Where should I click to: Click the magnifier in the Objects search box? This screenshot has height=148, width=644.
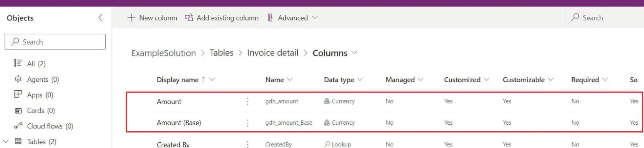[15, 42]
